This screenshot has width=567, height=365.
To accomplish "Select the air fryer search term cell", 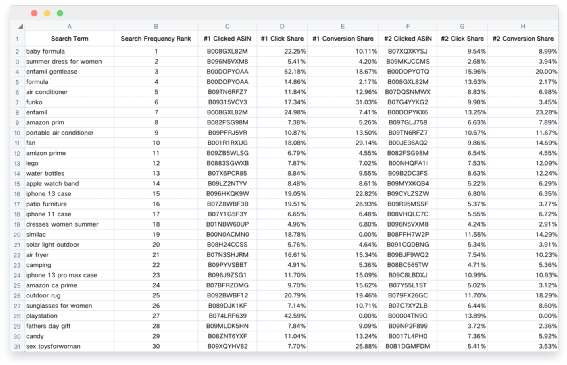I will click(x=69, y=255).
